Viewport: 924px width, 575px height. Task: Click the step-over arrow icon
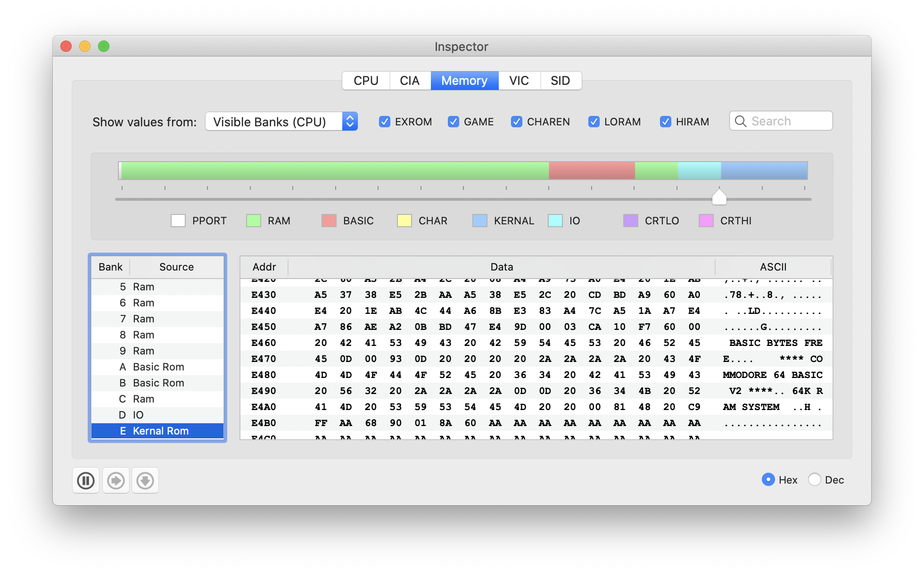click(x=115, y=480)
